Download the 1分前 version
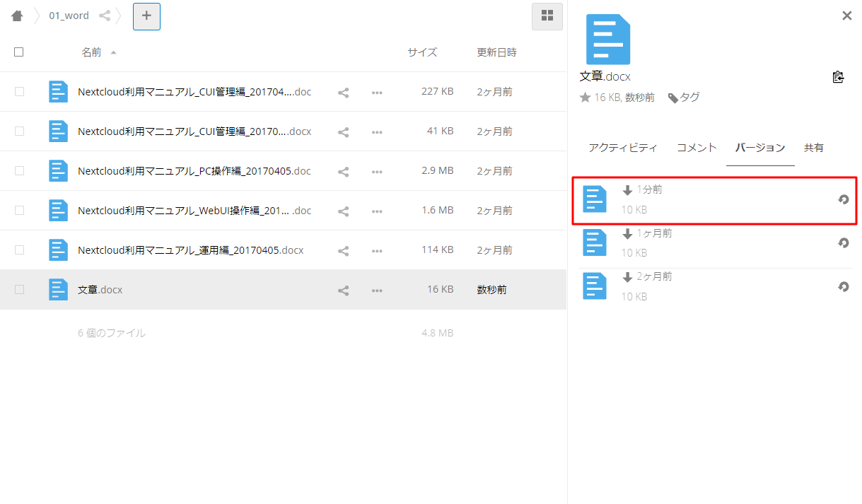The height and width of the screenshot is (504, 862). [x=627, y=190]
